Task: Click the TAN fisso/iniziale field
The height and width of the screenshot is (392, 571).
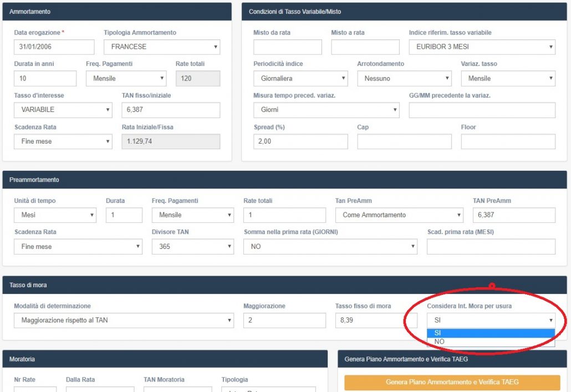Action: coord(171,110)
